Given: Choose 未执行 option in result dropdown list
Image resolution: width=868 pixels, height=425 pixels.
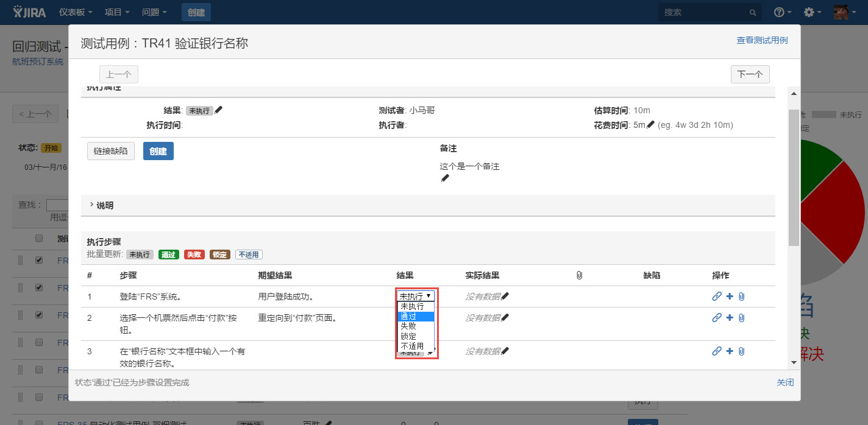Looking at the screenshot, I should point(416,306).
